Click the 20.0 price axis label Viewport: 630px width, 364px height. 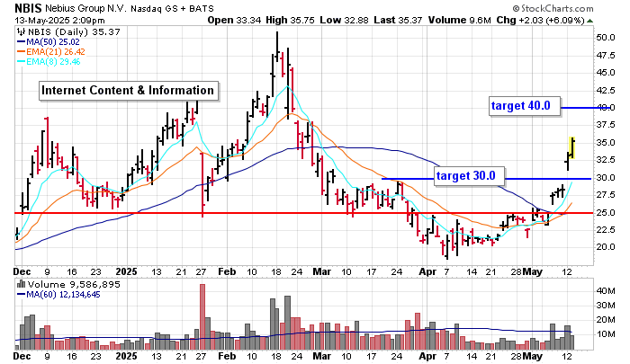(x=606, y=247)
